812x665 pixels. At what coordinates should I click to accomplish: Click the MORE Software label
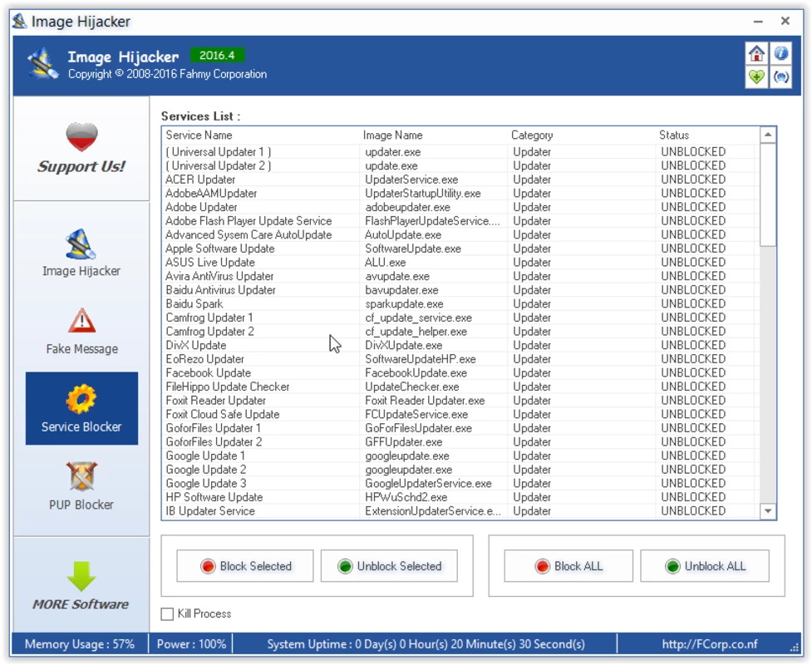(x=81, y=603)
